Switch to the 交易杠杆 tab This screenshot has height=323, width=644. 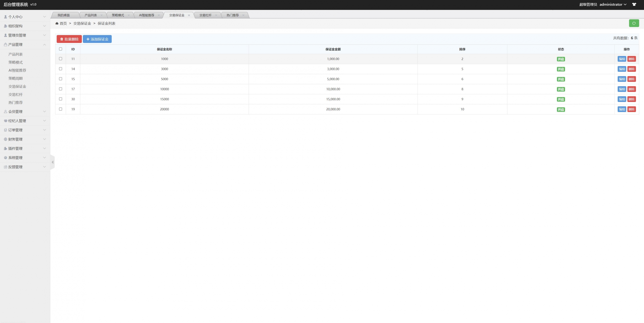[205, 15]
